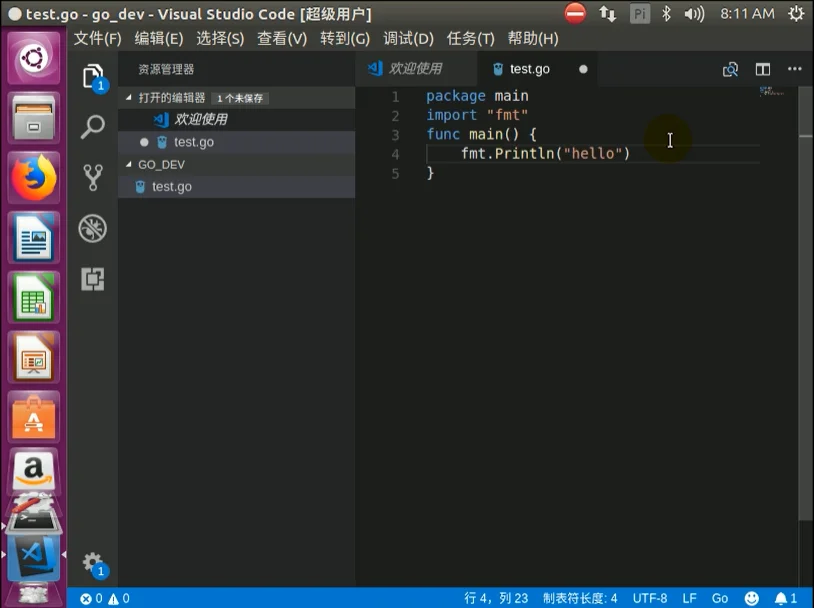The image size is (814, 608).
Task: Open the feedback smiley in status bar
Action: [x=751, y=599]
